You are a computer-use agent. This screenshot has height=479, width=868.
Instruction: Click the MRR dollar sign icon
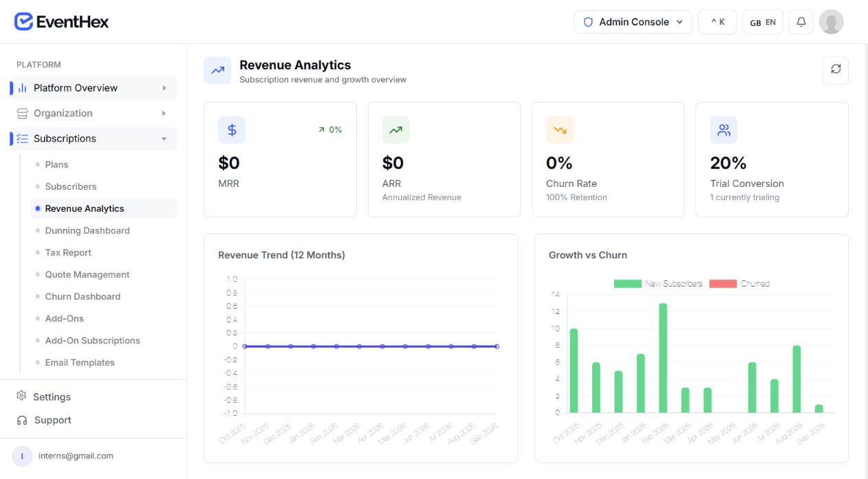pos(232,130)
